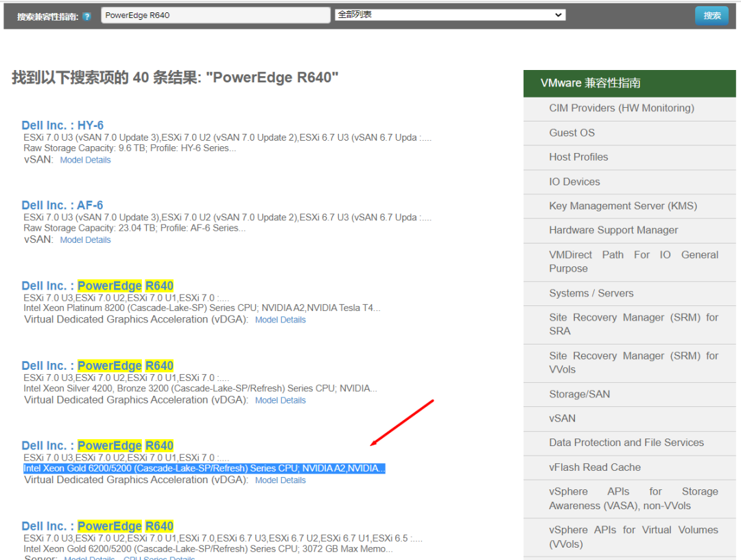Viewport: 741px width, 560px height.
Task: Select Storage/SAN in sidebar
Action: click(x=629, y=394)
